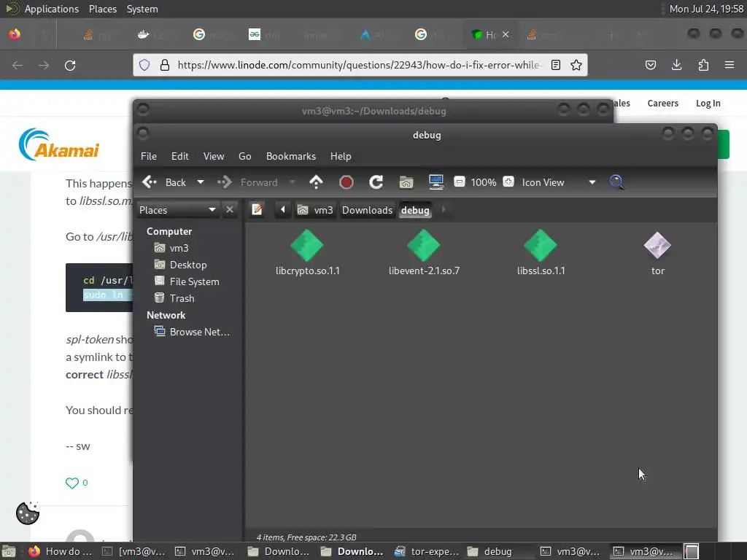This screenshot has width=747, height=560.
Task: Open the Applications menu in top panel
Action: (52, 9)
